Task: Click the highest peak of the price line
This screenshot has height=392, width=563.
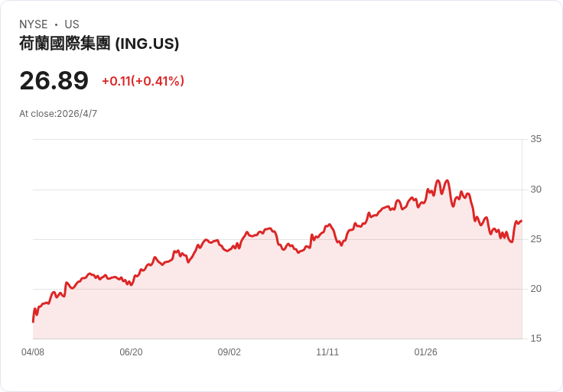Action: [x=438, y=180]
